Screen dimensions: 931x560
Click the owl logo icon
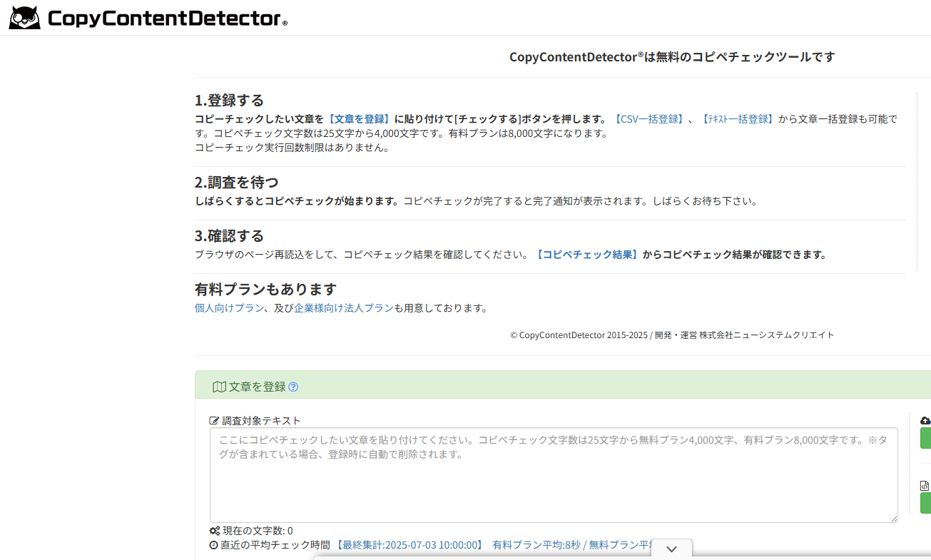point(24,17)
